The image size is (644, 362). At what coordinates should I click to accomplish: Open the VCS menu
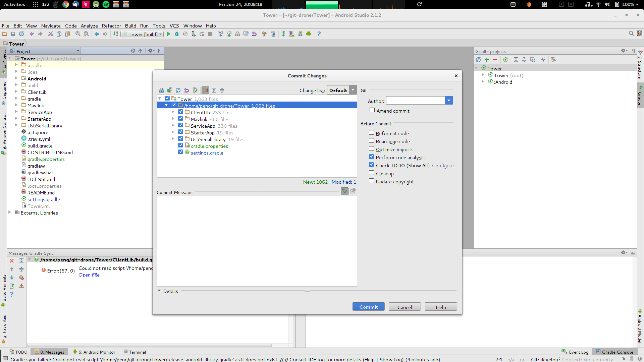click(174, 26)
